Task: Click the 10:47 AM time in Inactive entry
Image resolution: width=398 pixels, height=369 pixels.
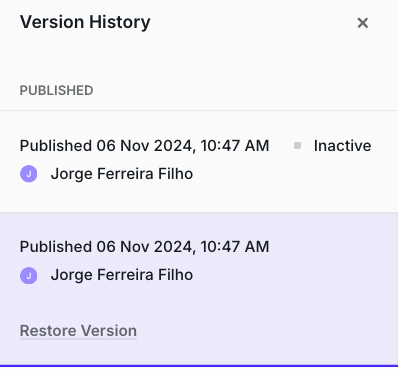Action: (x=235, y=146)
